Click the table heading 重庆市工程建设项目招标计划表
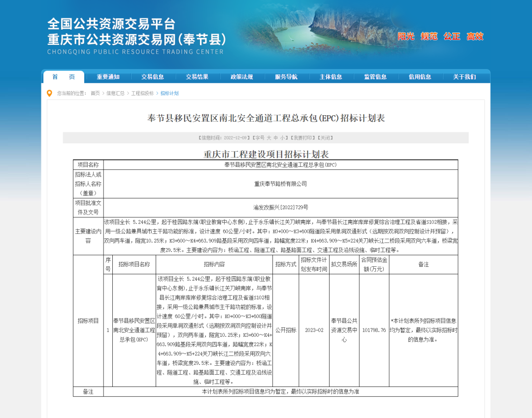This screenshot has height=418, width=532. pyautogui.click(x=266, y=154)
